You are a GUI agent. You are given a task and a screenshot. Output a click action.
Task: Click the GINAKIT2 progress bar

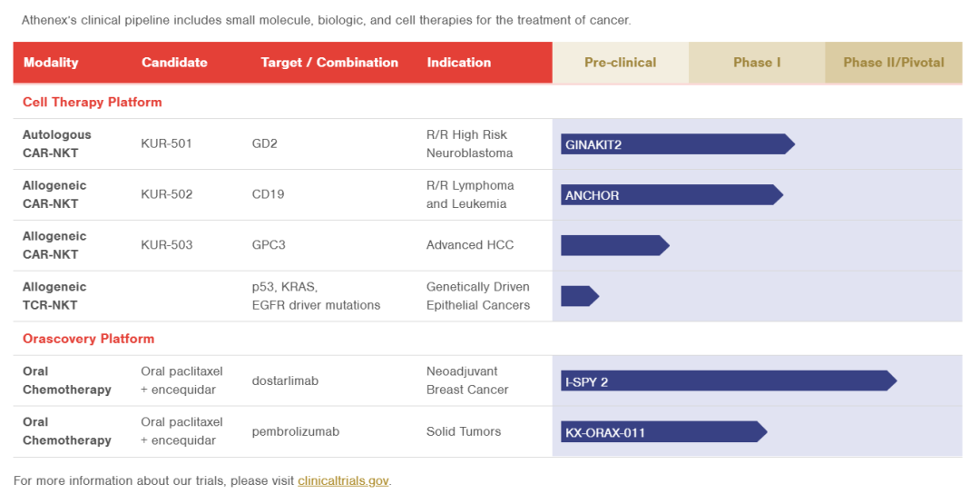pos(676,144)
